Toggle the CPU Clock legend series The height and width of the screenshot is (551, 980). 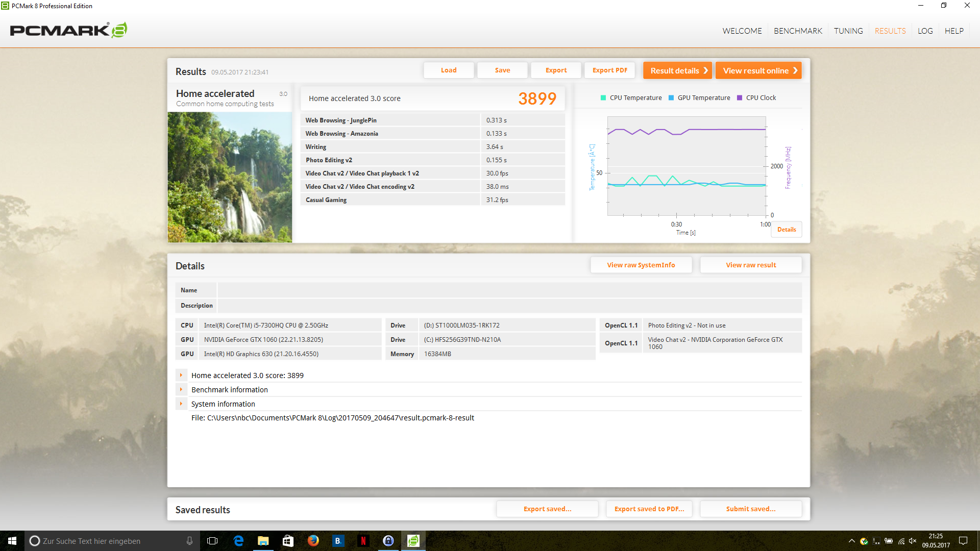click(756, 98)
